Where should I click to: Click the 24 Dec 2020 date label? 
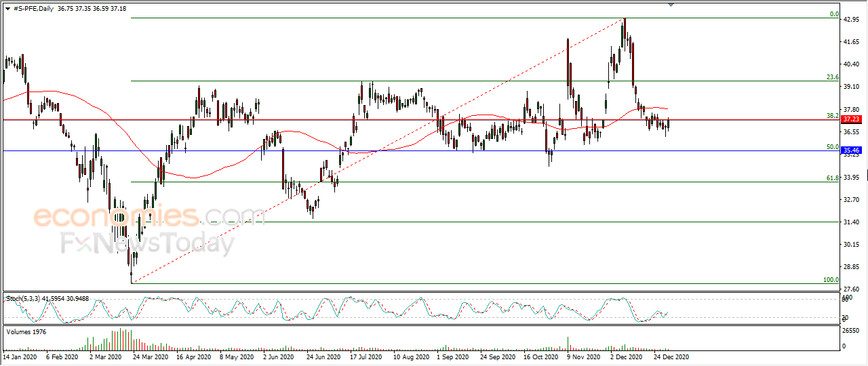[671, 356]
